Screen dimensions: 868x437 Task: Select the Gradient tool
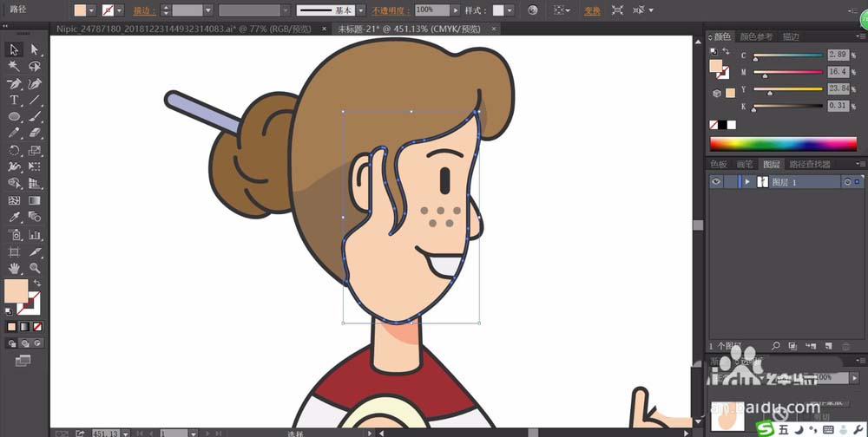[x=35, y=201]
